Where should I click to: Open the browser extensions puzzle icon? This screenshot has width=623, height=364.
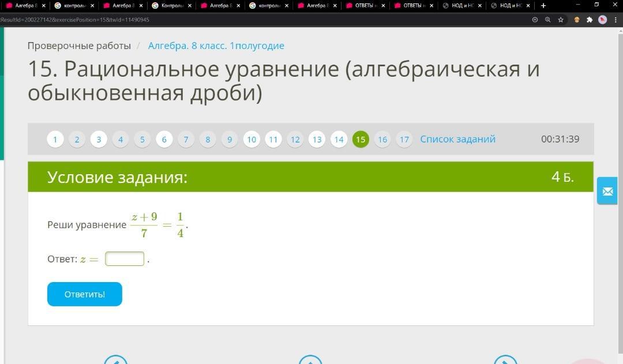click(589, 20)
